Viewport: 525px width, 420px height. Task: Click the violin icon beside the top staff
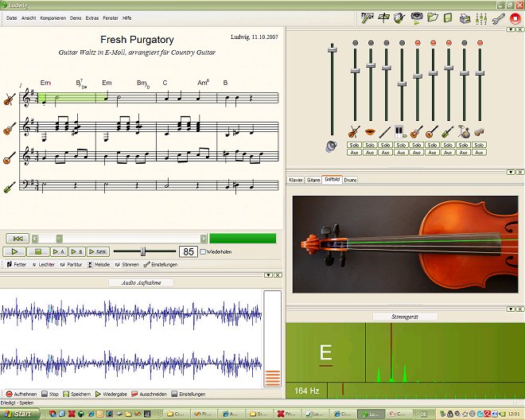[10, 99]
